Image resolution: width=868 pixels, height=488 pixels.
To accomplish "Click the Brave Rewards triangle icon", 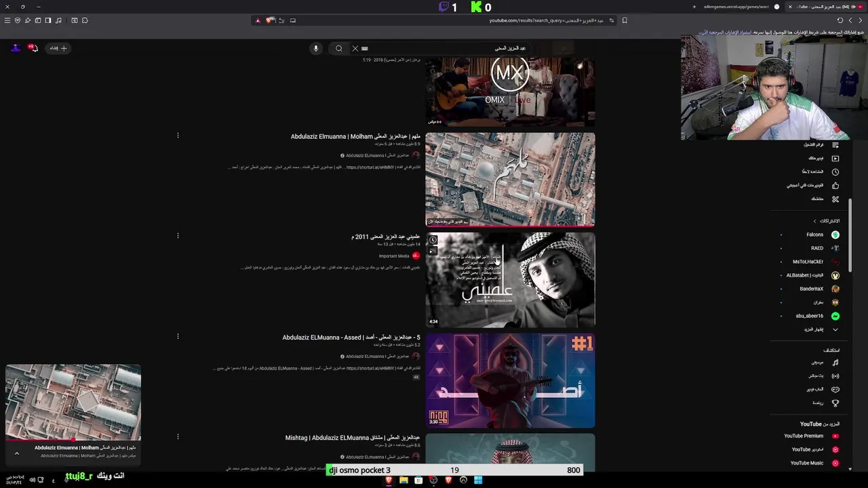I will click(258, 20).
